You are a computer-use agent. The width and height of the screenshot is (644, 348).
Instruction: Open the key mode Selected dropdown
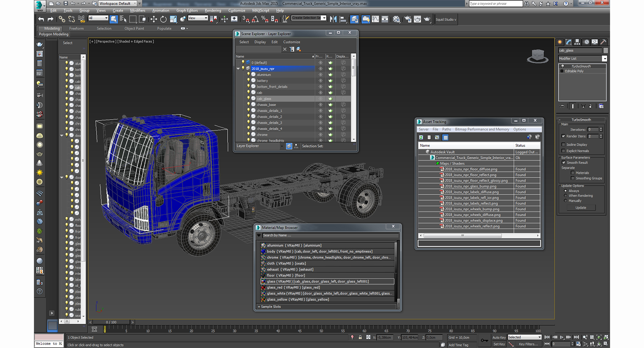524,337
